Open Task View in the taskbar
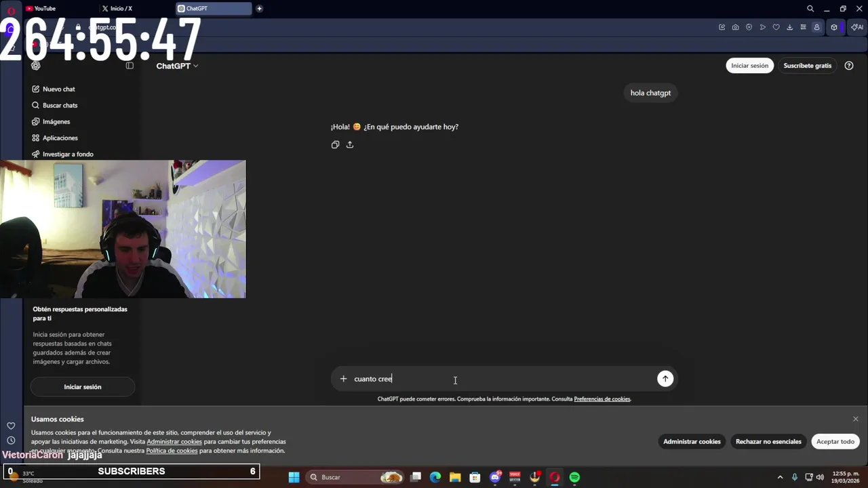The height and width of the screenshot is (488, 868). [x=416, y=477]
